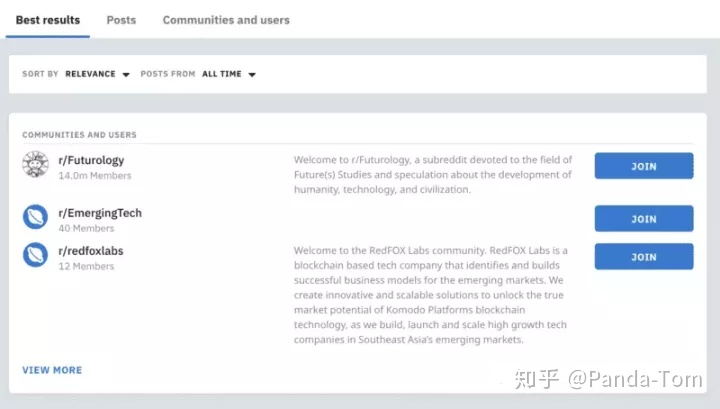Select the 40 Members text
Screen dimensions: 720x409
pos(86,228)
